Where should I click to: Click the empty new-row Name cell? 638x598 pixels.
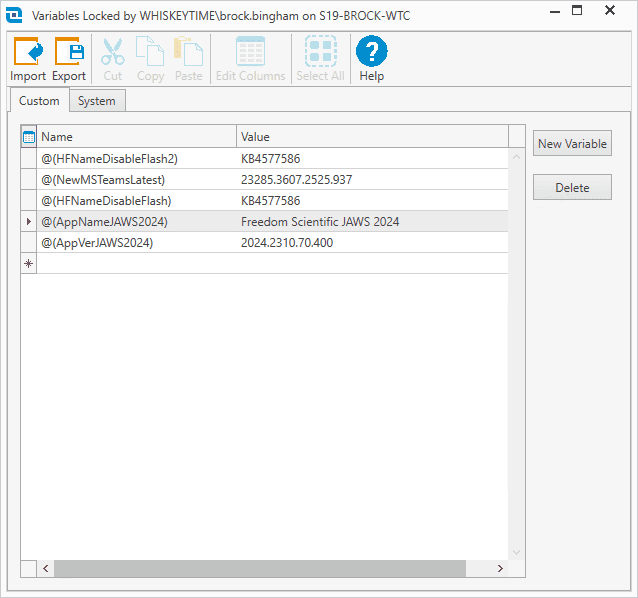coord(136,264)
